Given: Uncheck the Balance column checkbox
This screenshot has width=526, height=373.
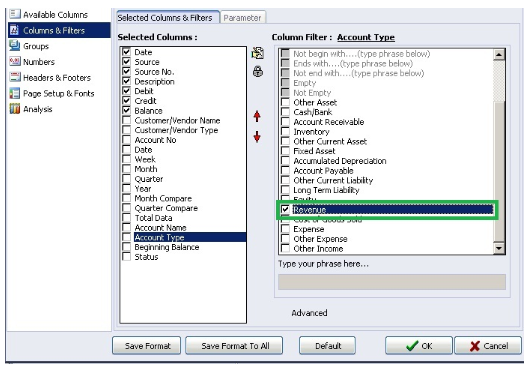Looking at the screenshot, I should click(x=126, y=110).
